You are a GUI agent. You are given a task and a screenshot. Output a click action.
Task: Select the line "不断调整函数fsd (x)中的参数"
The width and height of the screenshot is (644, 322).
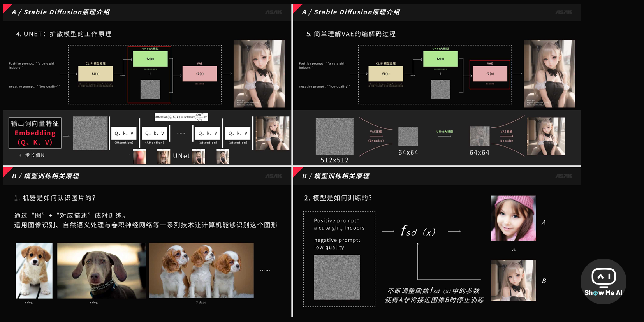(x=433, y=290)
